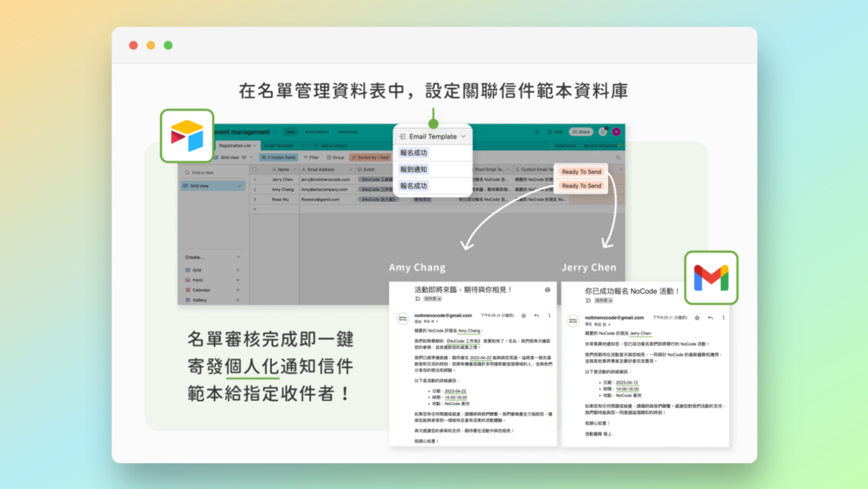Click the Filter button
Image resolution: width=868 pixels, height=489 pixels.
click(311, 157)
